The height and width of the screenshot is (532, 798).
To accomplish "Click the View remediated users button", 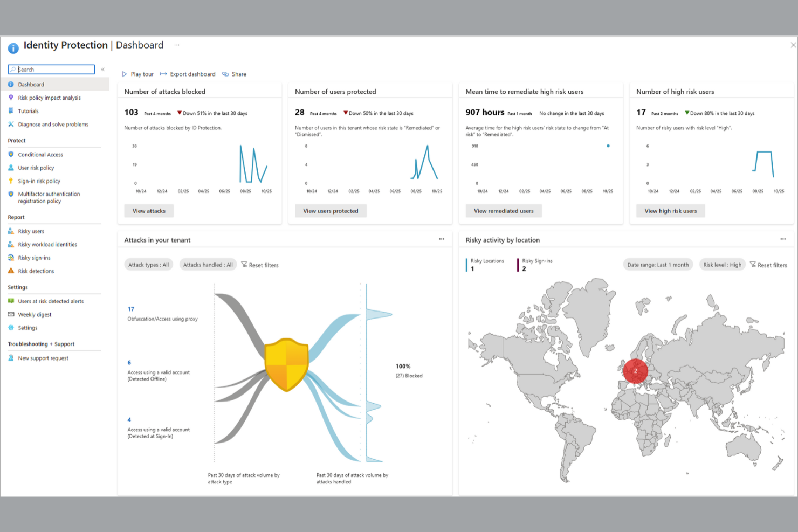I will [x=504, y=211].
